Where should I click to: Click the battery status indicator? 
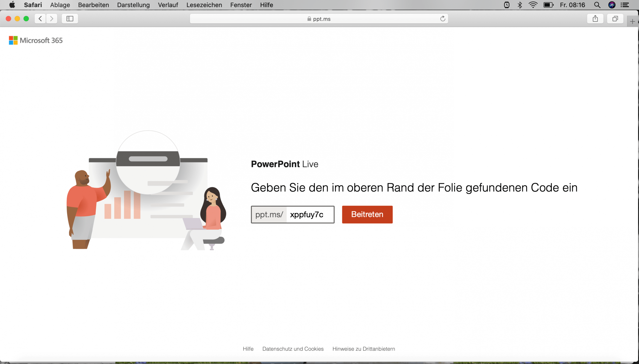tap(548, 5)
